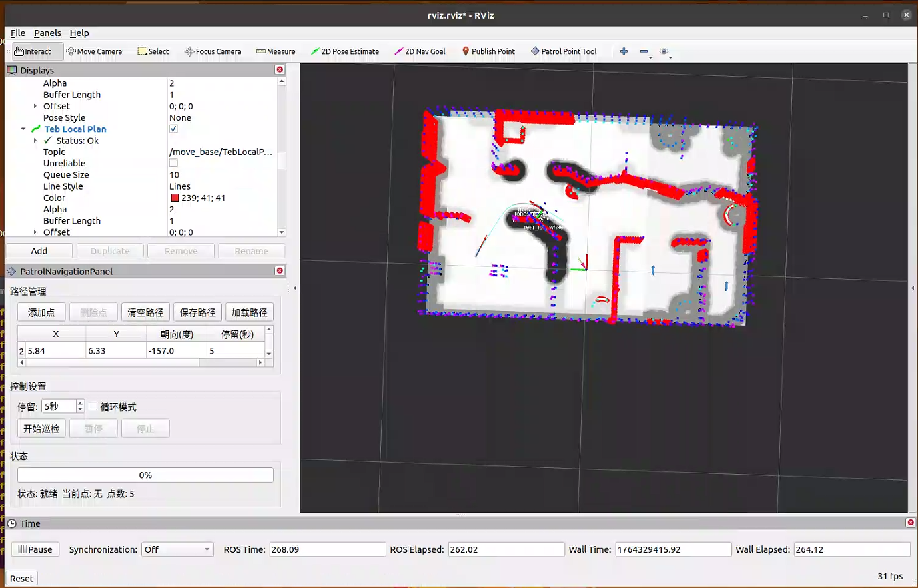The width and height of the screenshot is (918, 588).
Task: Choose the Focus Camera tool
Action: pos(213,51)
